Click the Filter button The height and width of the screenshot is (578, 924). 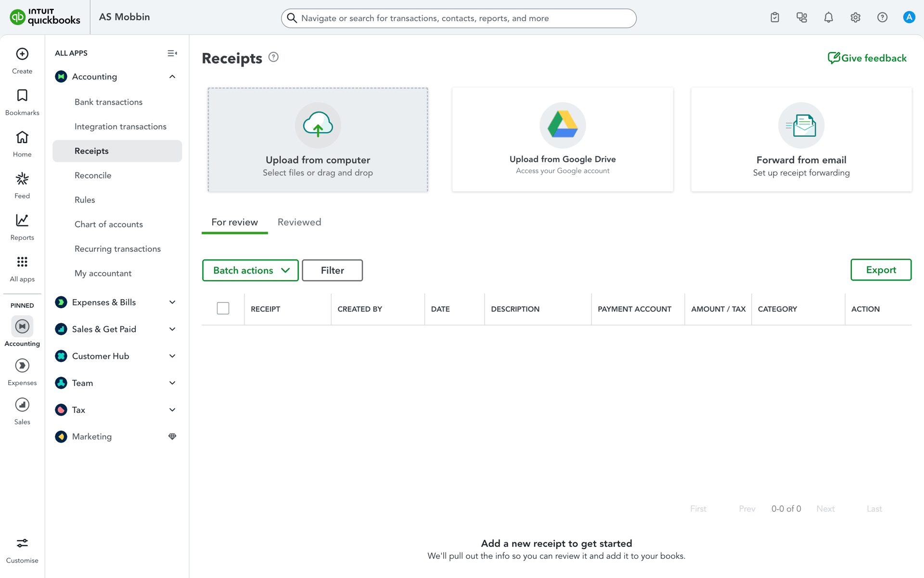coord(332,270)
